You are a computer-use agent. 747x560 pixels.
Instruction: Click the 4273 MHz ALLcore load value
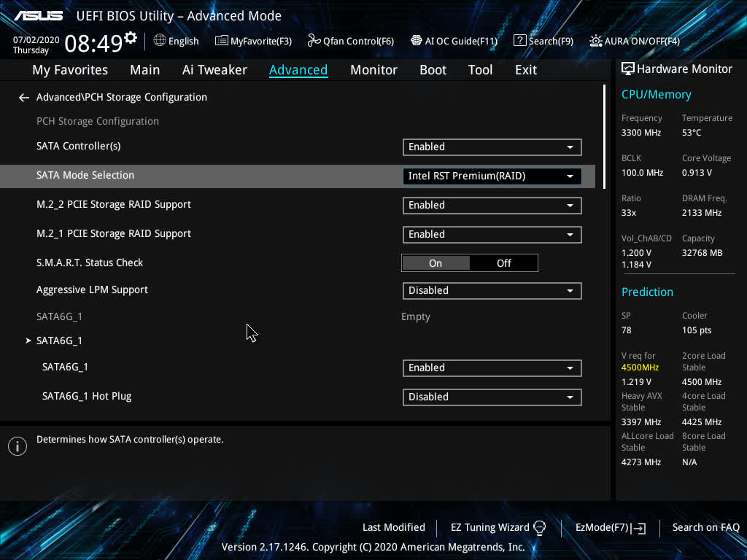(x=640, y=462)
